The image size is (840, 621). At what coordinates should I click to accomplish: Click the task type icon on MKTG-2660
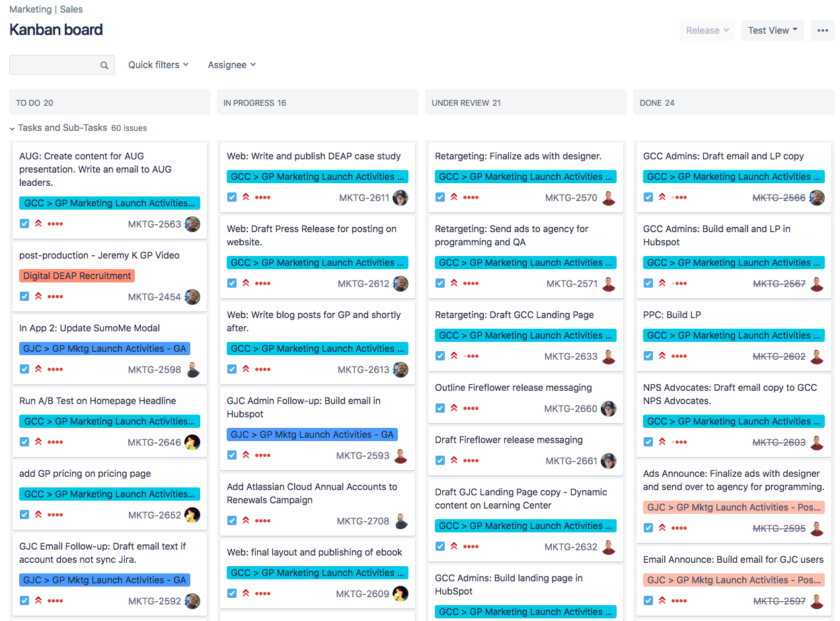pos(440,408)
